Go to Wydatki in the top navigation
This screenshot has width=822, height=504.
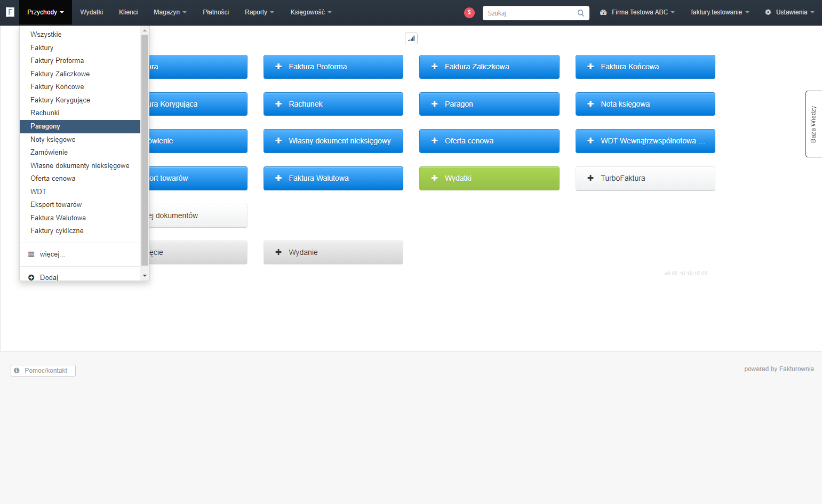click(92, 12)
